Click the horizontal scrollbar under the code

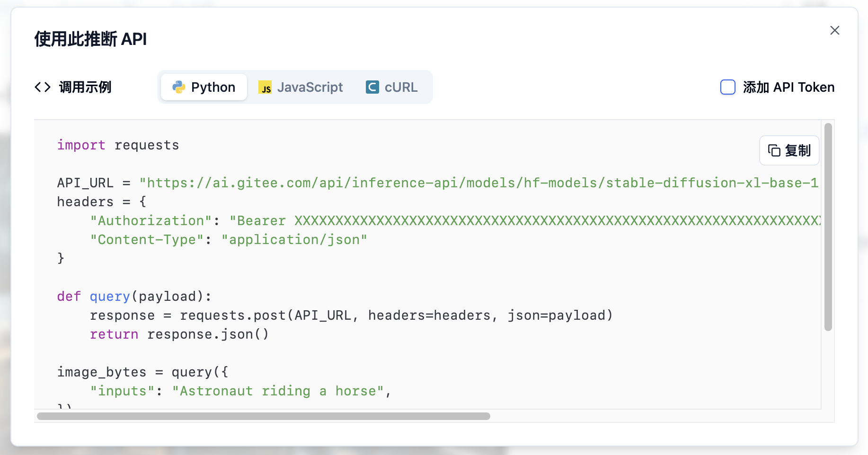click(263, 416)
